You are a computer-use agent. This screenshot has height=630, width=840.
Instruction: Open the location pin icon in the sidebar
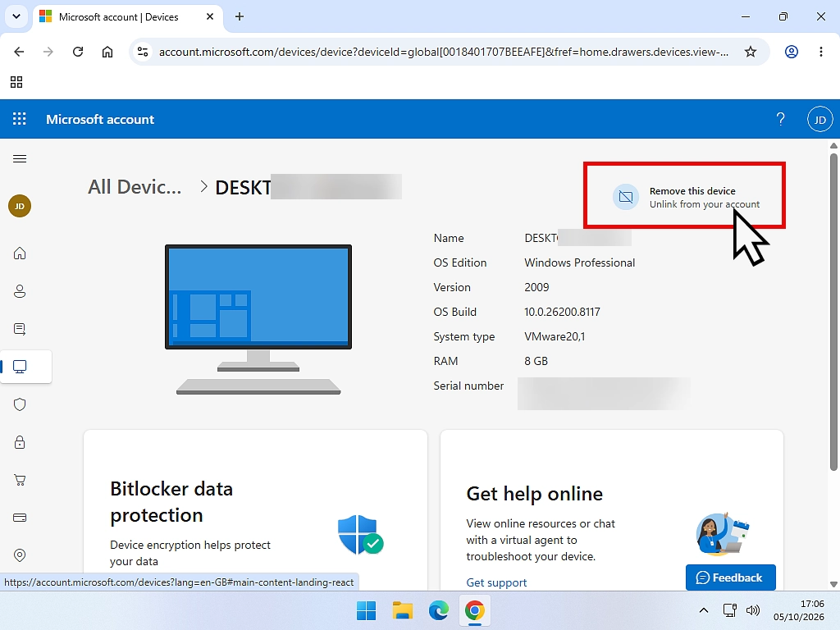tap(20, 555)
